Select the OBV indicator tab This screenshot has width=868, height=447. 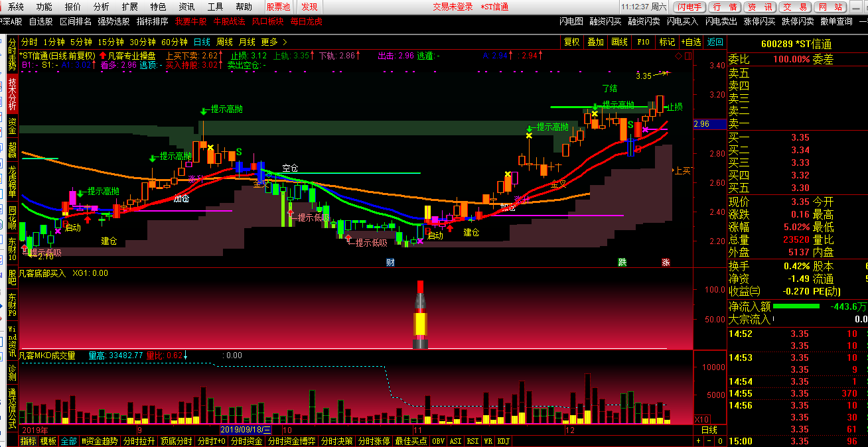[x=438, y=441]
